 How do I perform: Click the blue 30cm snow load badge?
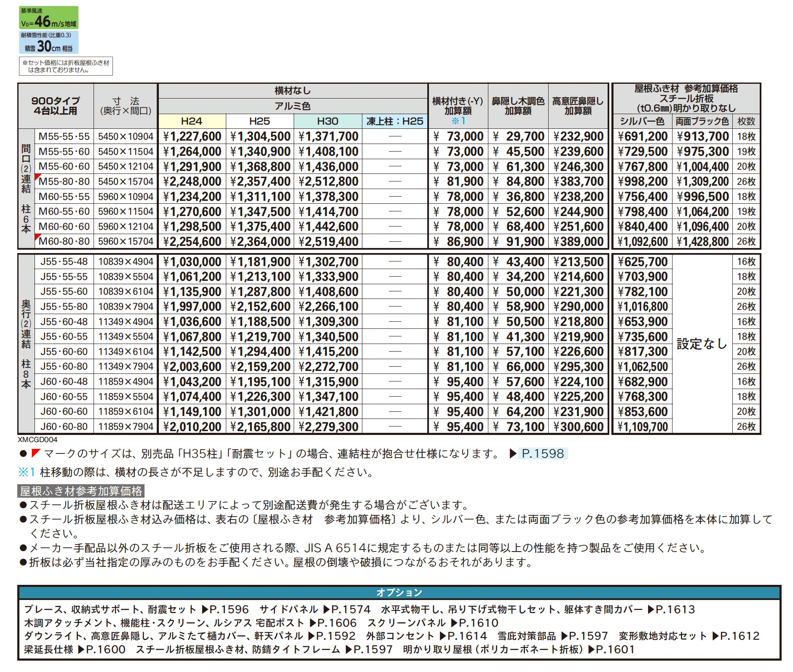tap(49, 42)
